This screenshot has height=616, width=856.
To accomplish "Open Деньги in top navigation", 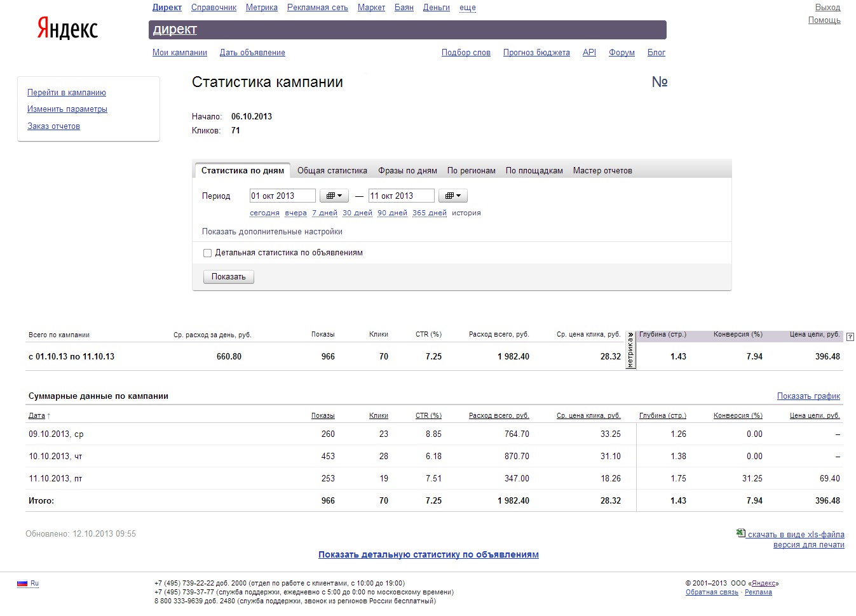I will pyautogui.click(x=437, y=8).
